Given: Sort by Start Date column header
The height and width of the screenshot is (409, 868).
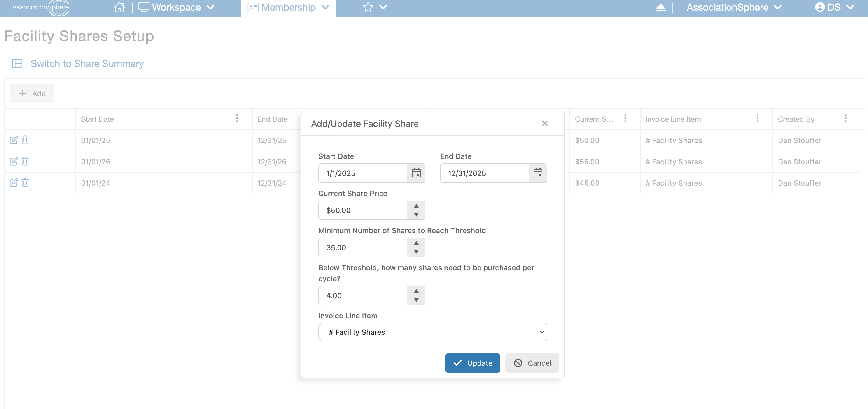Looking at the screenshot, I should (97, 119).
